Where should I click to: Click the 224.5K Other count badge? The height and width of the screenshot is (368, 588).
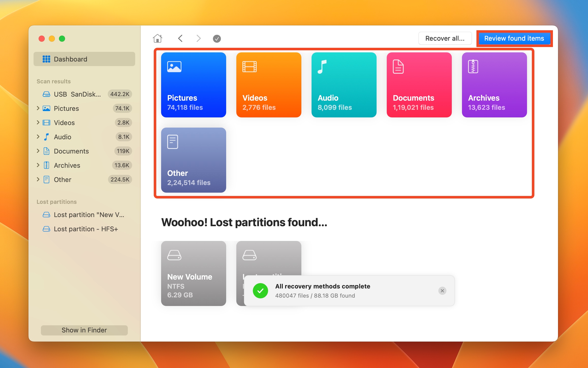pos(120,179)
